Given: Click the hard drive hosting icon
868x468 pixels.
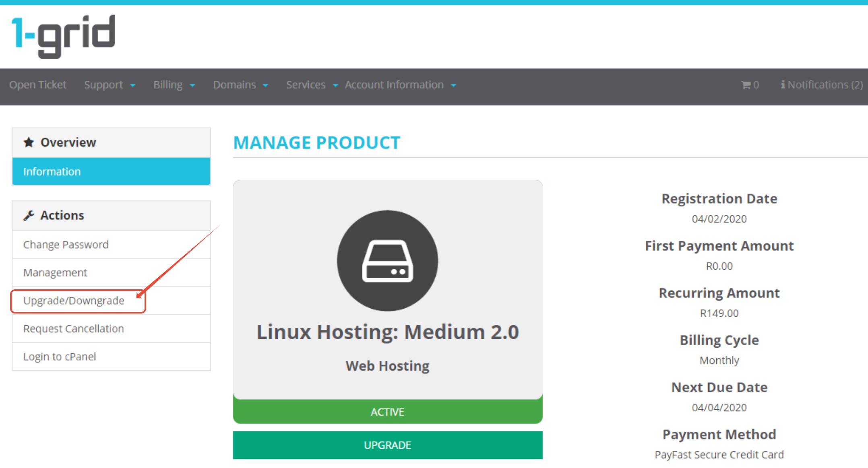Looking at the screenshot, I should 387,261.
